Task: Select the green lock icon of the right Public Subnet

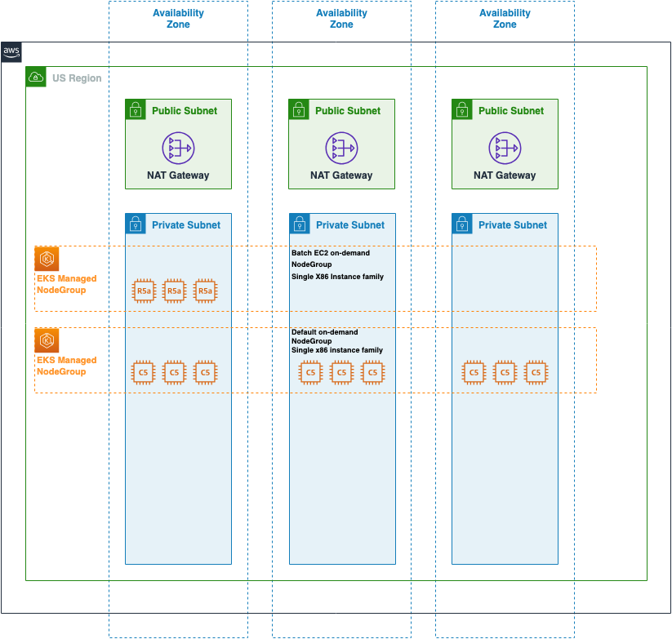Action: click(x=462, y=109)
